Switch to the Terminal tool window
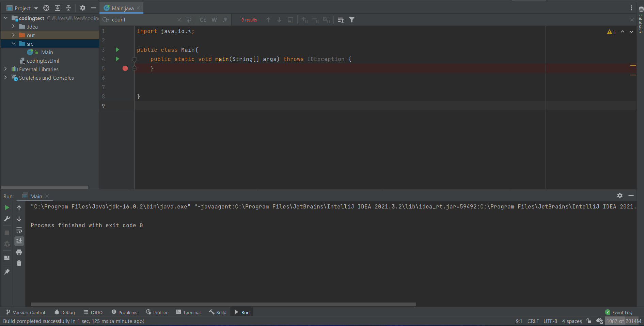 tap(188, 312)
